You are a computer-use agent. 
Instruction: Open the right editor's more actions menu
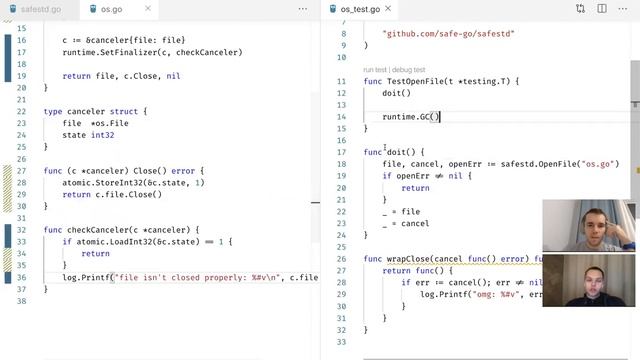coord(622,9)
